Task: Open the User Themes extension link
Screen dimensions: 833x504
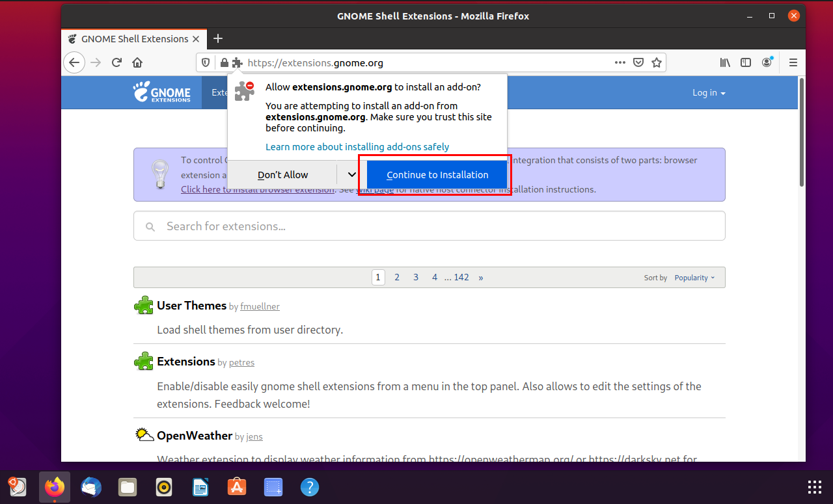Action: (x=191, y=305)
